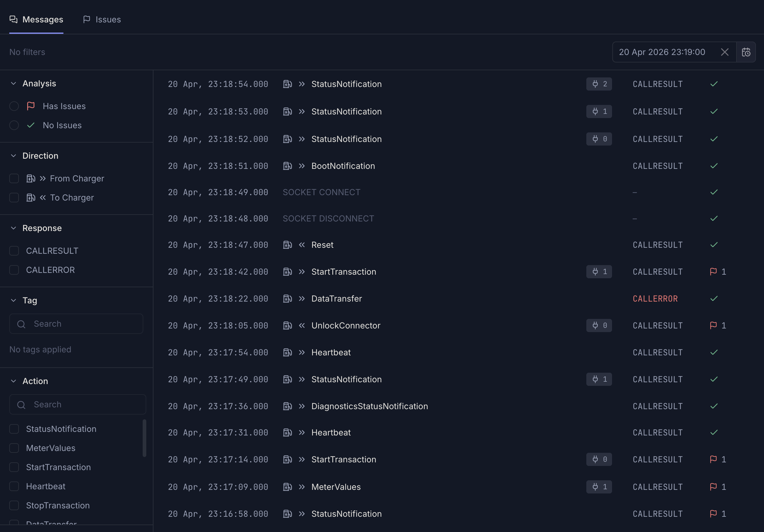The height and width of the screenshot is (532, 764).
Task: Click the charger icon on DataTransfer row
Action: point(287,299)
